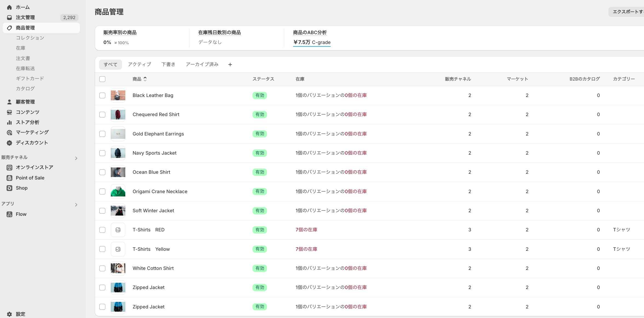Click the sort arrows beside 商品 header

point(145,79)
